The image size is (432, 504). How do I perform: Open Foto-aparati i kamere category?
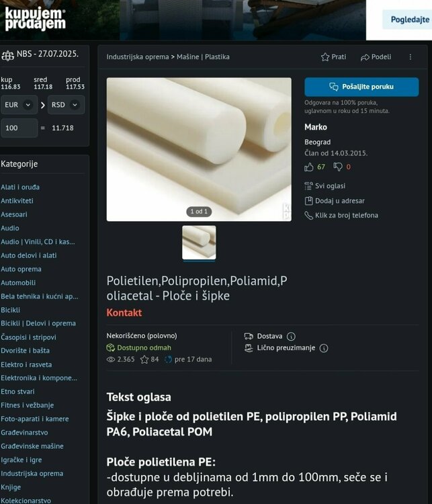[35, 419]
